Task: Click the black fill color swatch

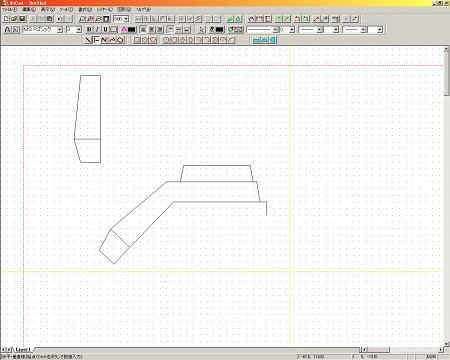Action: (x=220, y=30)
